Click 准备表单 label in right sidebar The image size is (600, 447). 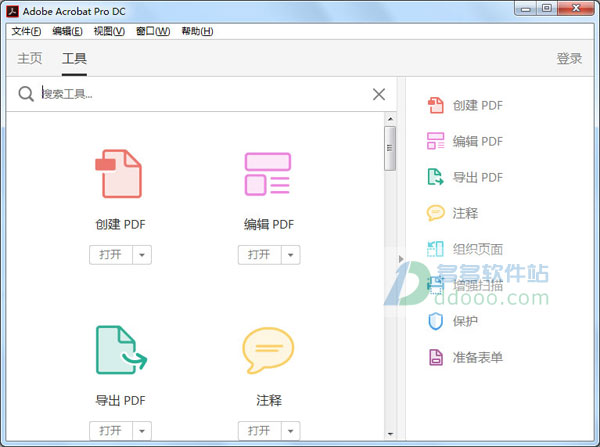click(478, 357)
